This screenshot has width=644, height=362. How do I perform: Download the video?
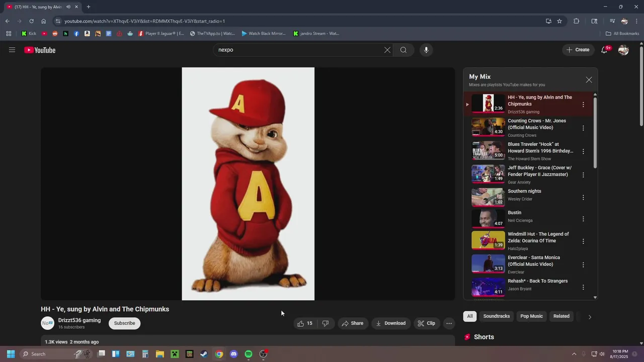pyautogui.click(x=390, y=323)
